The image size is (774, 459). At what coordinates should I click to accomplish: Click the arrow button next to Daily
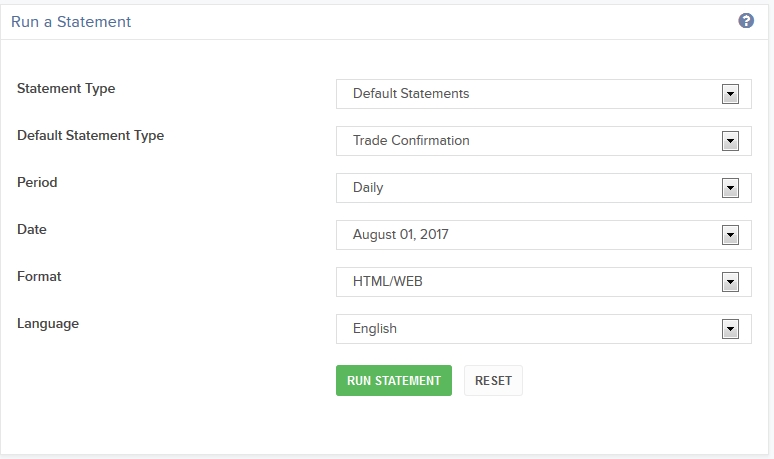[730, 188]
